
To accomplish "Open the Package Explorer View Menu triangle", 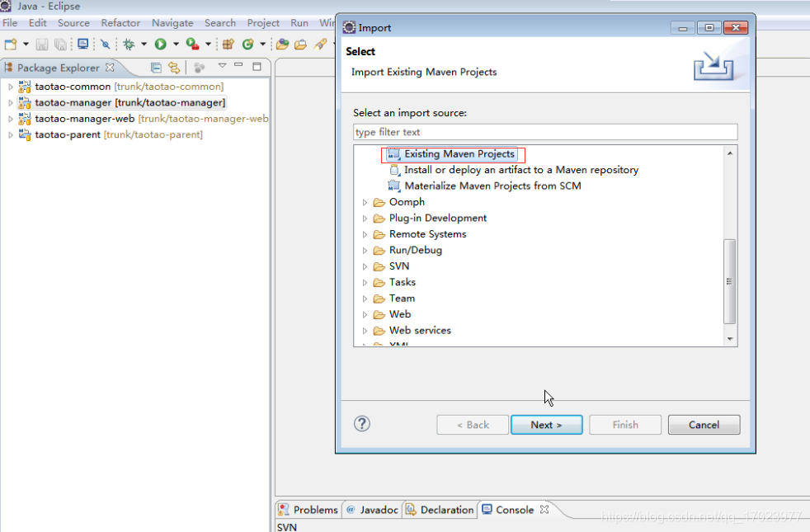I will pos(222,66).
